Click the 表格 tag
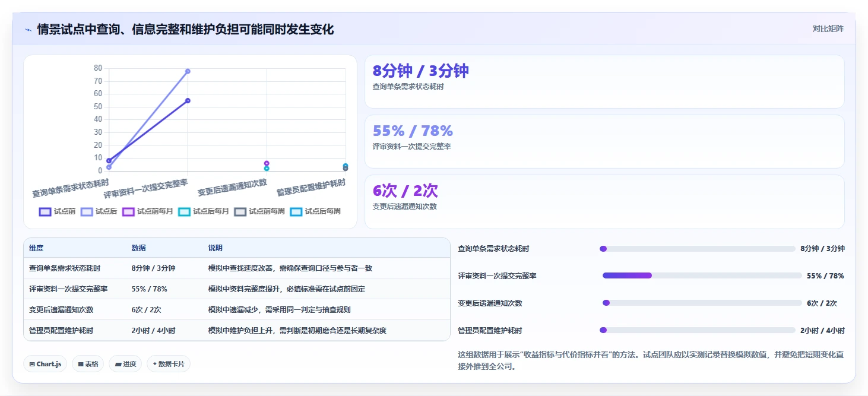 (x=88, y=364)
